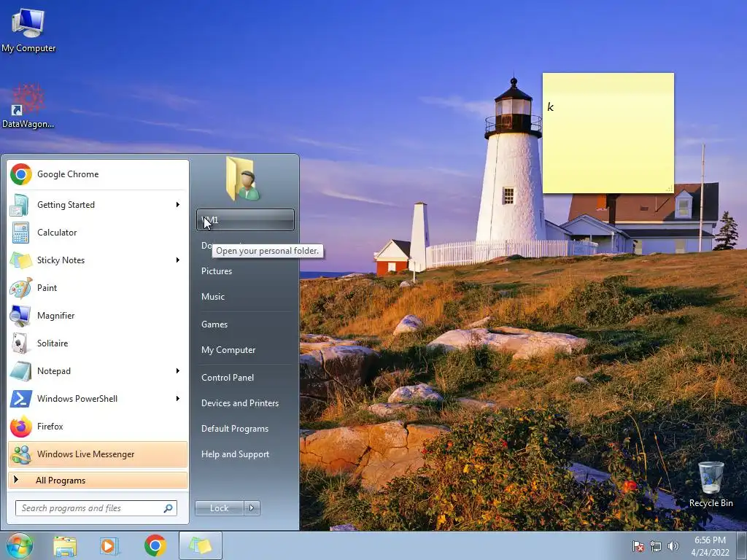Open the VM1 personal folder

[245, 220]
